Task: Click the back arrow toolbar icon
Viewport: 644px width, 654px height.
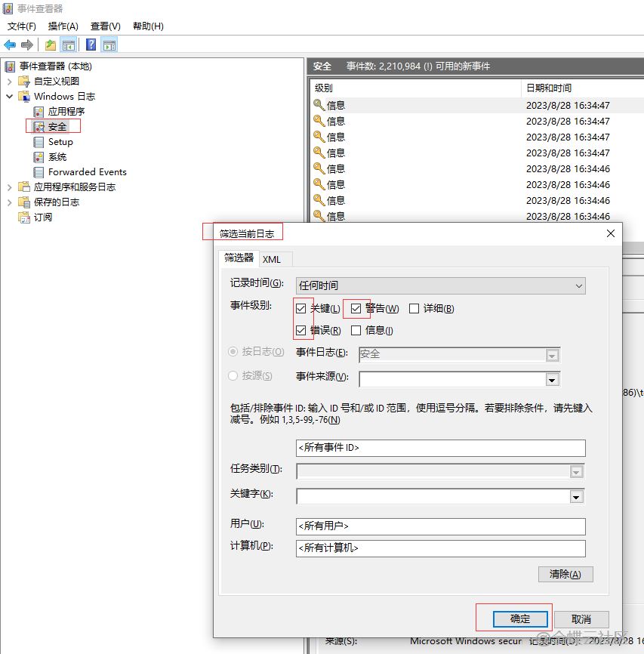Action: [10, 45]
